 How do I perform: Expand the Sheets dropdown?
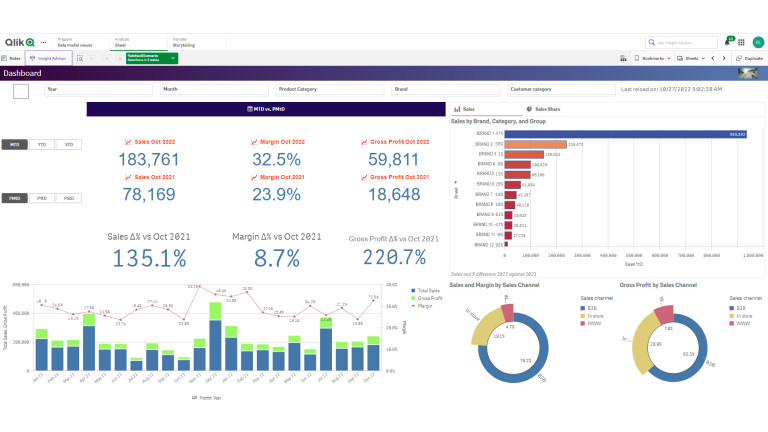[691, 59]
